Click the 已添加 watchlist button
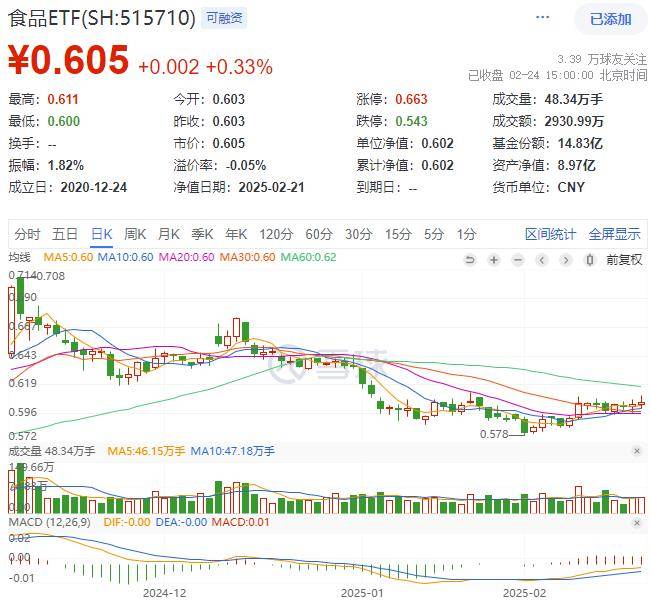This screenshot has width=651, height=607. (x=610, y=19)
